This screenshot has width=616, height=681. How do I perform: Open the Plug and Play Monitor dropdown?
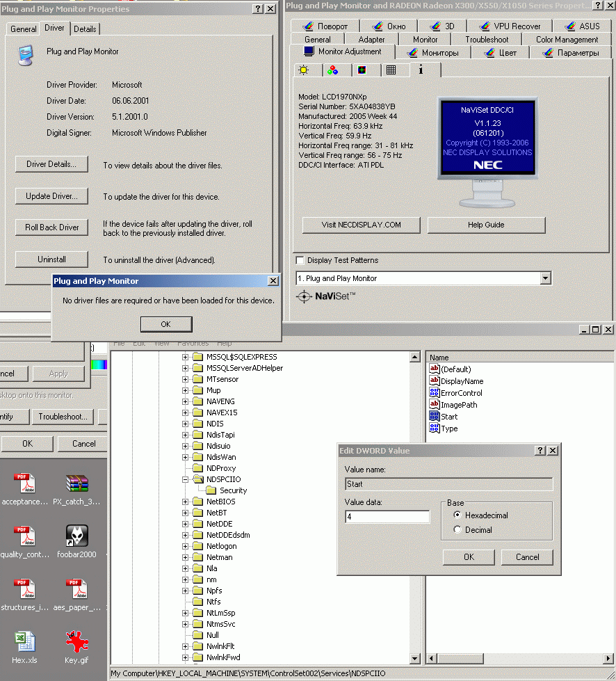(546, 278)
